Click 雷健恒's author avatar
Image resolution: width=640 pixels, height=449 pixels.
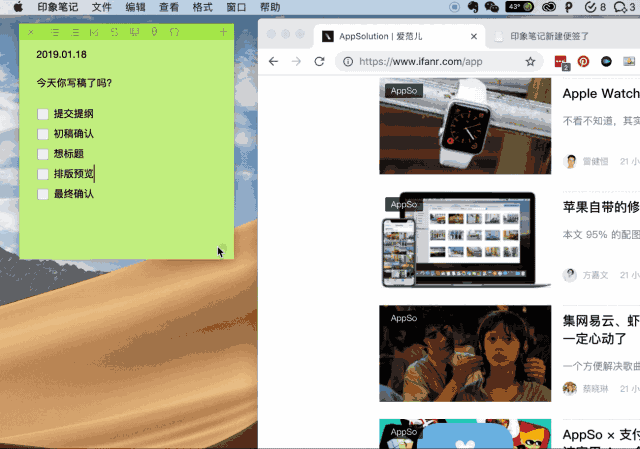(570, 162)
